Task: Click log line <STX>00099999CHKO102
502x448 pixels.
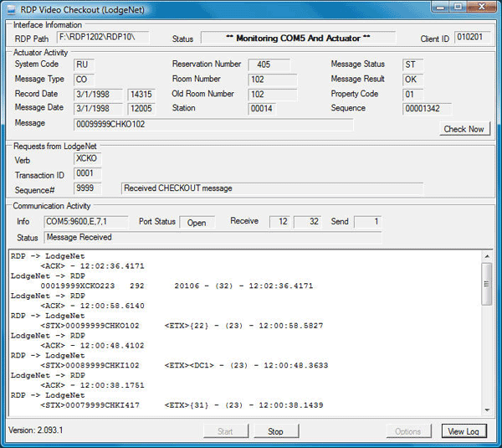Action: (182, 326)
